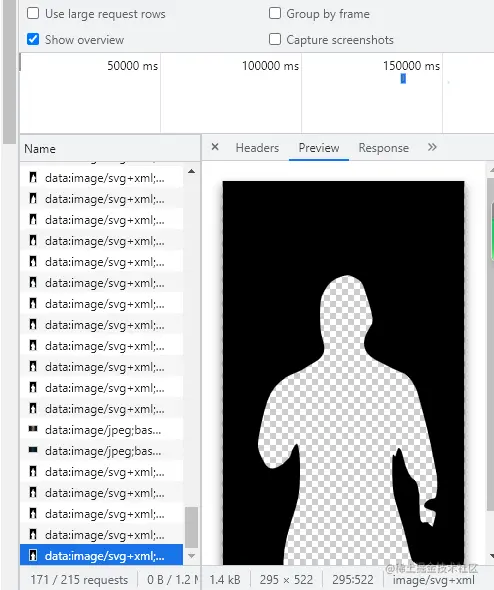Select the highlighted svg+xml request at bottom
Viewport: 494px width, 590px height.
pyautogui.click(x=102, y=556)
